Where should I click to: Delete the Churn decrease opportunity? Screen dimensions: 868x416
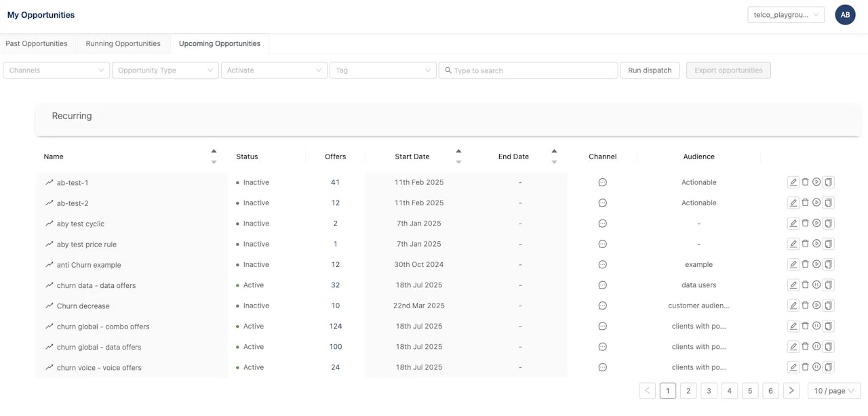(x=805, y=306)
